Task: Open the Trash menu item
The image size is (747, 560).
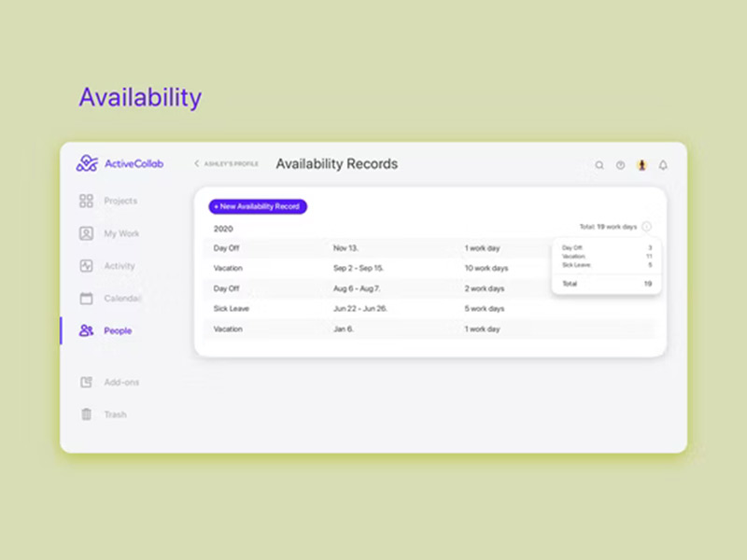Action: click(115, 414)
